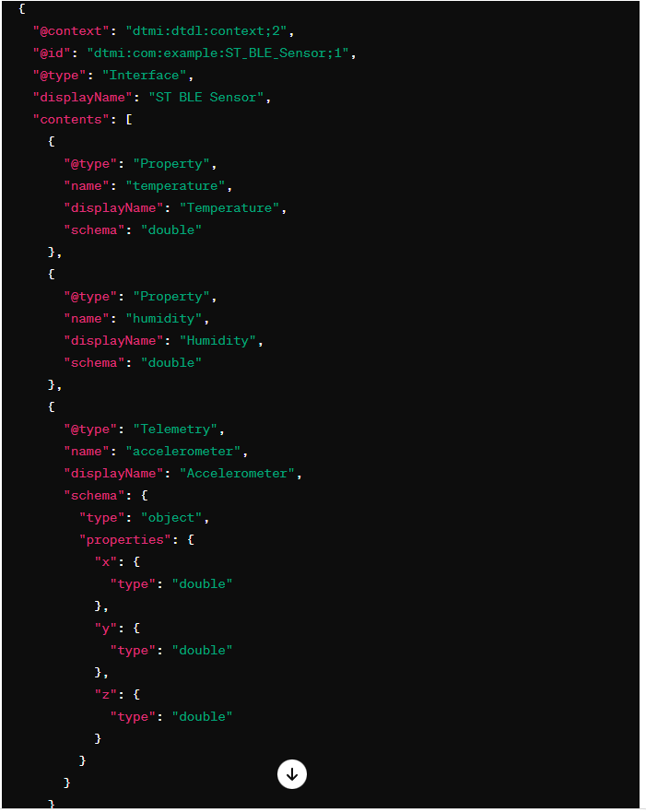646x812 pixels.
Task: Click the "Accelerometer" displayName value
Action: (x=237, y=474)
